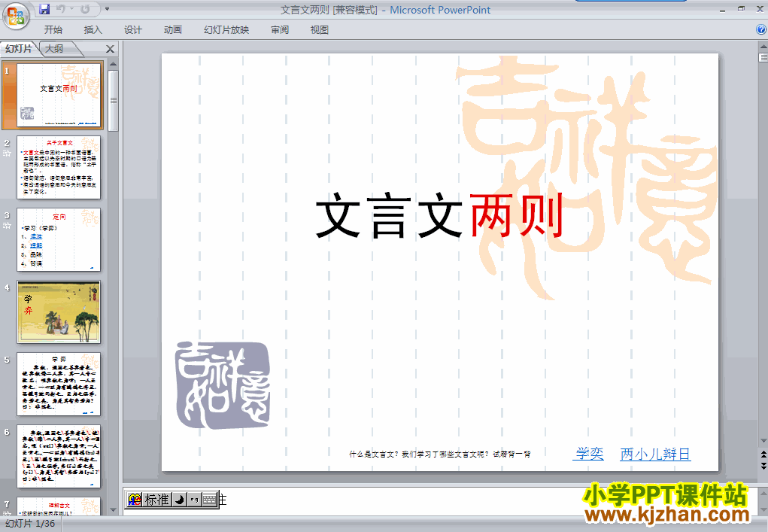The height and width of the screenshot is (532, 768).
Task: Open the Office button menu
Action: pos(16,16)
